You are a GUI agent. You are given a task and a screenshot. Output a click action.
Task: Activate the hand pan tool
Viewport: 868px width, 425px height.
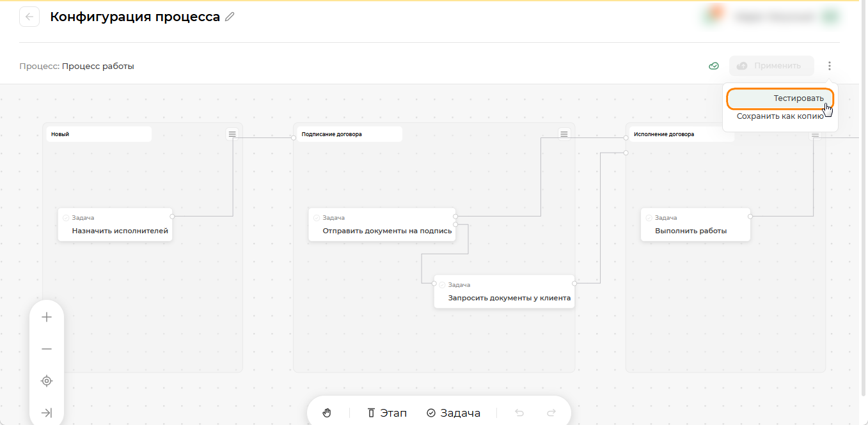click(x=327, y=413)
